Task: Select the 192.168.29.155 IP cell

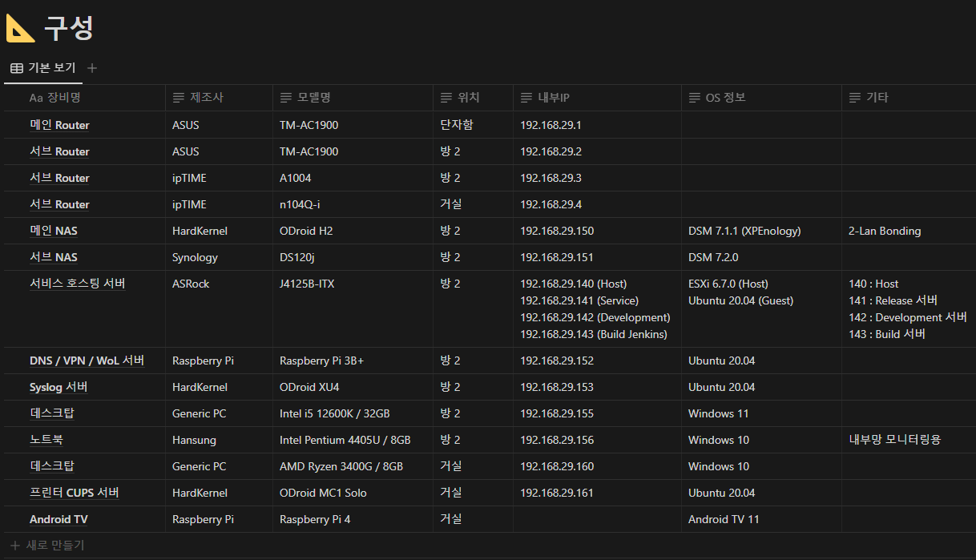Action: point(597,413)
